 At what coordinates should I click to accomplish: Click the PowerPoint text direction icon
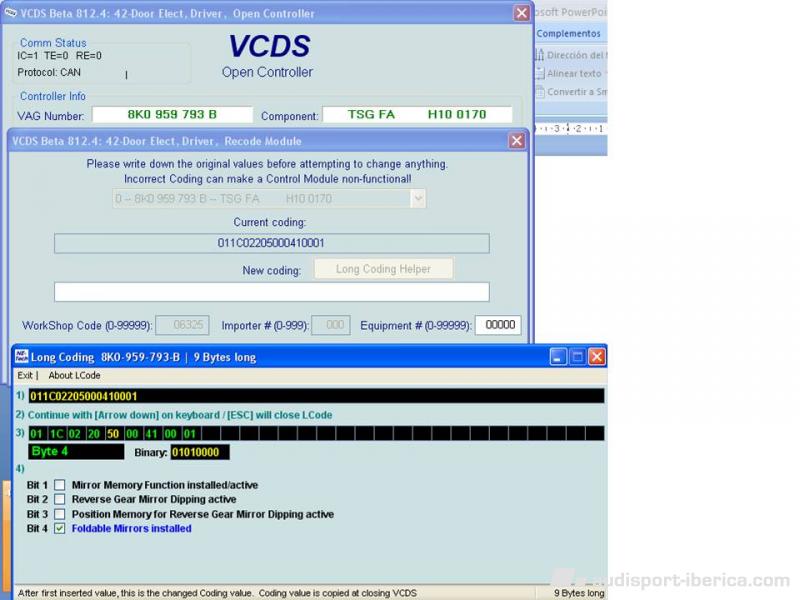coord(539,55)
